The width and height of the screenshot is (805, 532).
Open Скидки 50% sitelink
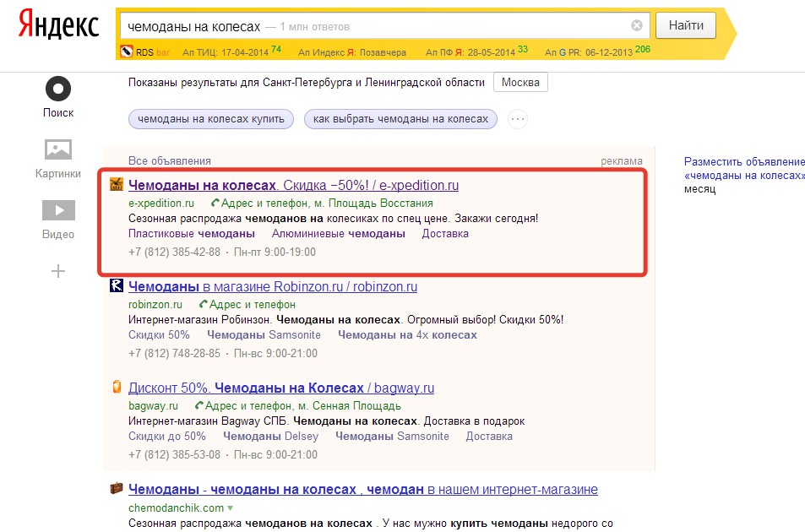(x=159, y=335)
